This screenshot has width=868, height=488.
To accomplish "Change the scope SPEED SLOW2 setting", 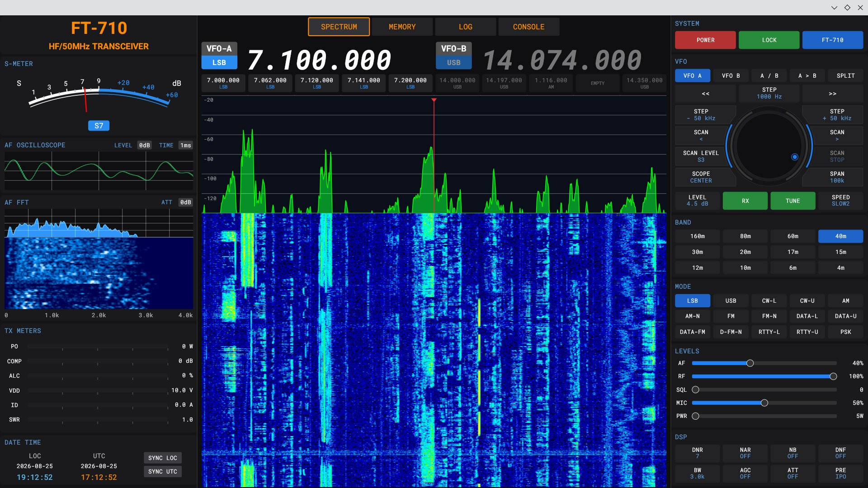I will [840, 201].
